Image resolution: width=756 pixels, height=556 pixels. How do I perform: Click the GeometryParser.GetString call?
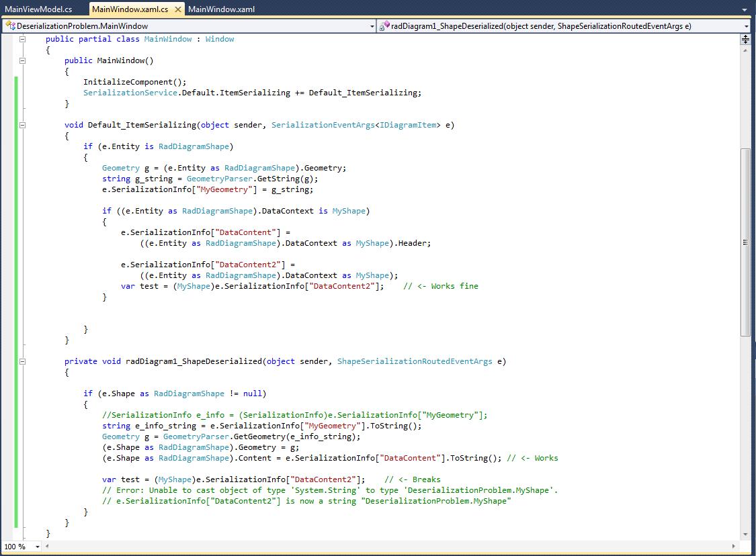coord(252,179)
